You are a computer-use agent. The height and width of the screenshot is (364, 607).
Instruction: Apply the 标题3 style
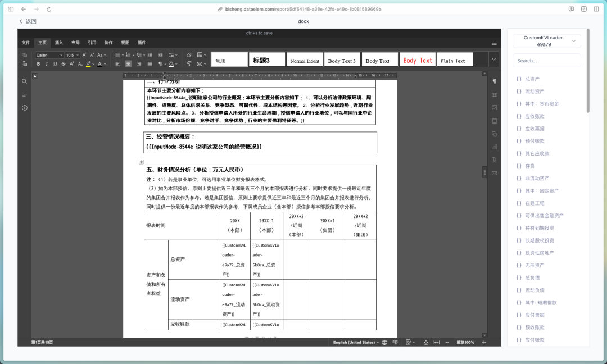(267, 60)
